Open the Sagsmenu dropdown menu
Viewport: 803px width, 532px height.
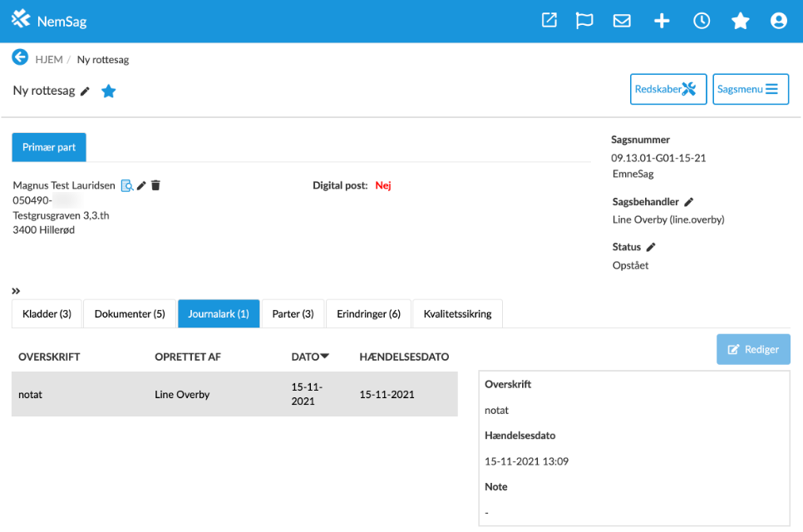point(750,89)
